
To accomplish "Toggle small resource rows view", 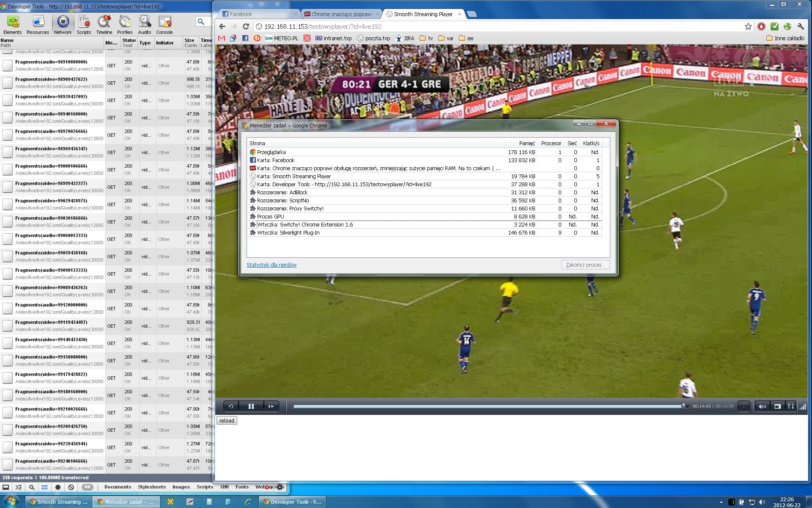I will coord(44,487).
